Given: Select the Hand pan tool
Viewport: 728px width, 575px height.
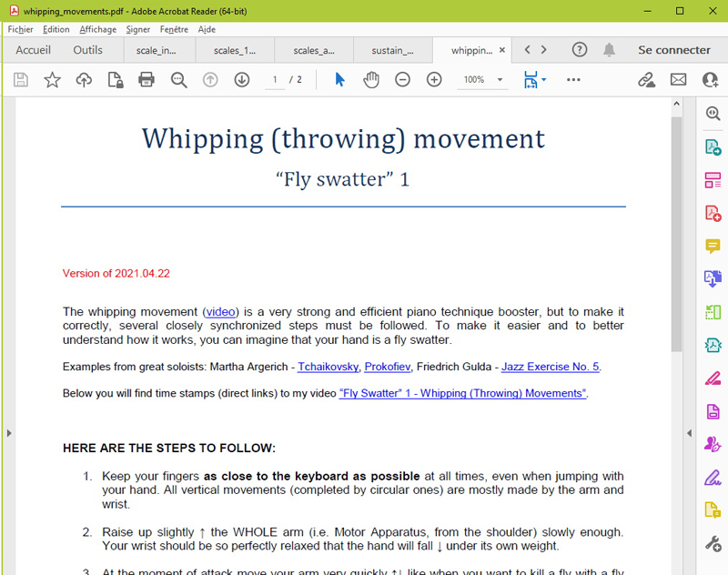Looking at the screenshot, I should tap(370, 80).
